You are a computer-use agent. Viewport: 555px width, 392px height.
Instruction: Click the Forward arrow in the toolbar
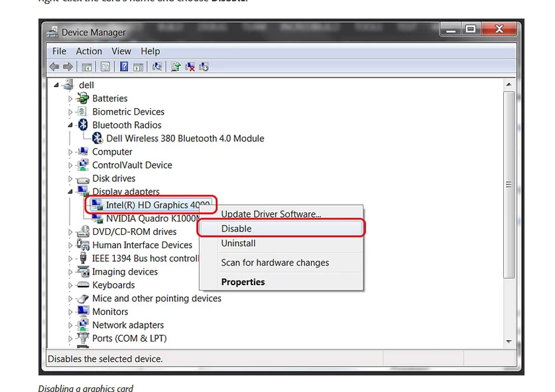(68, 66)
